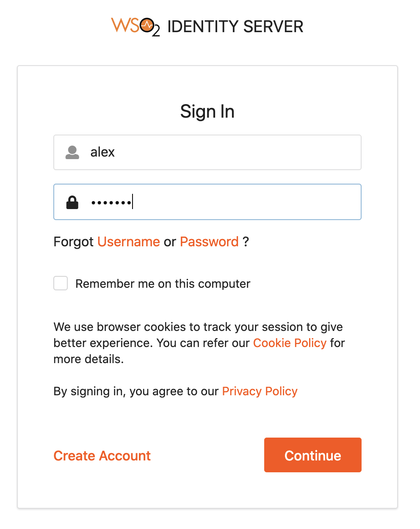Focus the username field containing alex

pos(220,152)
